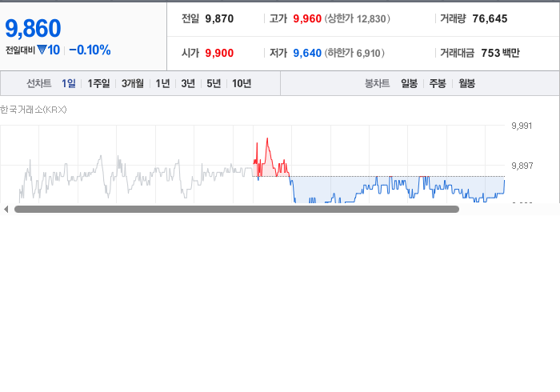Click current price 9,860

tap(33, 28)
